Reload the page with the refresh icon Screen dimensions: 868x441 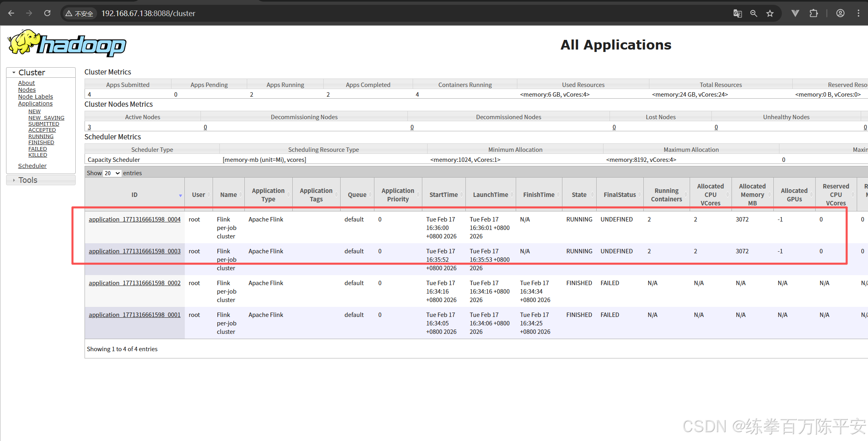[47, 13]
